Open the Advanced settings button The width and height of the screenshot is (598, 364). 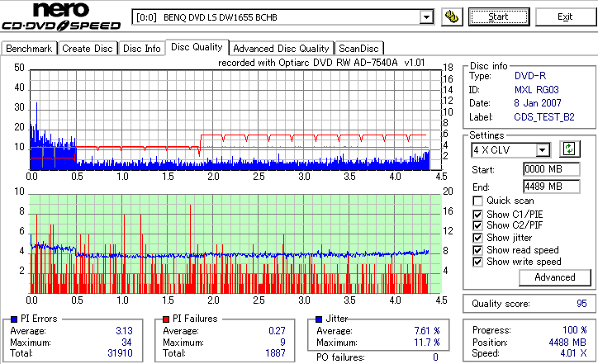point(555,277)
